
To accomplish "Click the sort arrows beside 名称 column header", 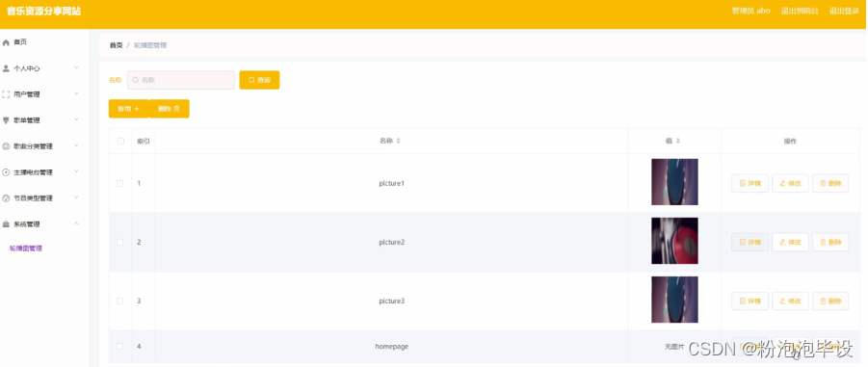I will 398,142.
